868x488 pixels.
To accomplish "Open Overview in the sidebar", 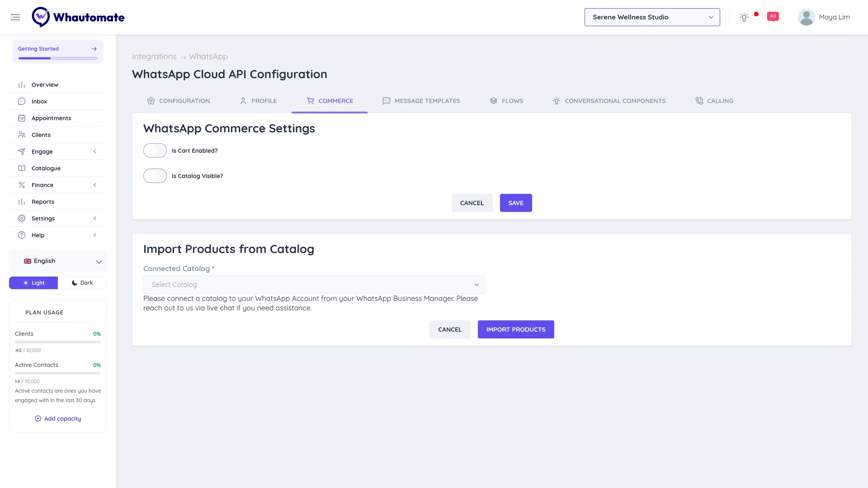I will (x=58, y=85).
